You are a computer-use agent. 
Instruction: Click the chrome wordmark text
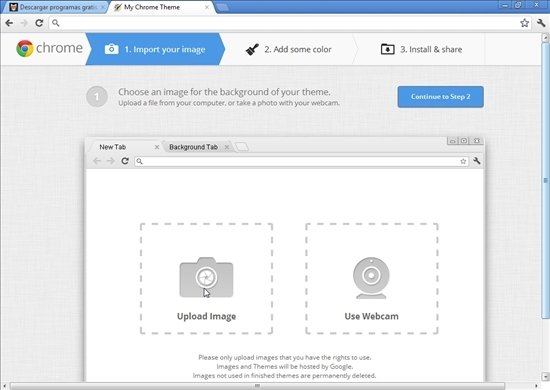59,48
